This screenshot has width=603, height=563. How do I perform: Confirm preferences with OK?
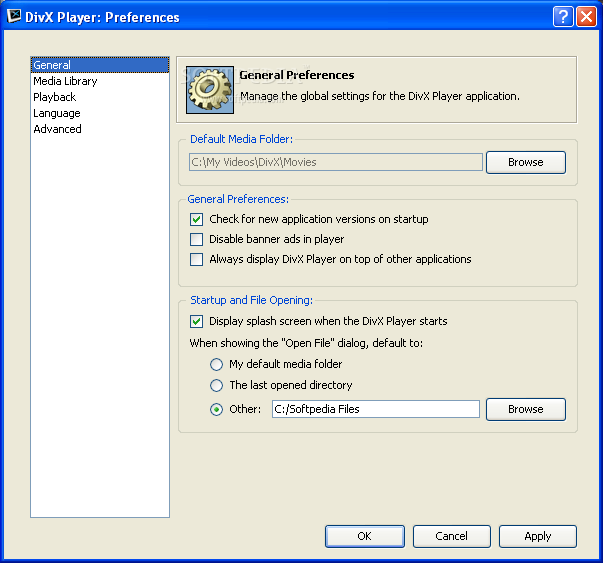pos(365,536)
